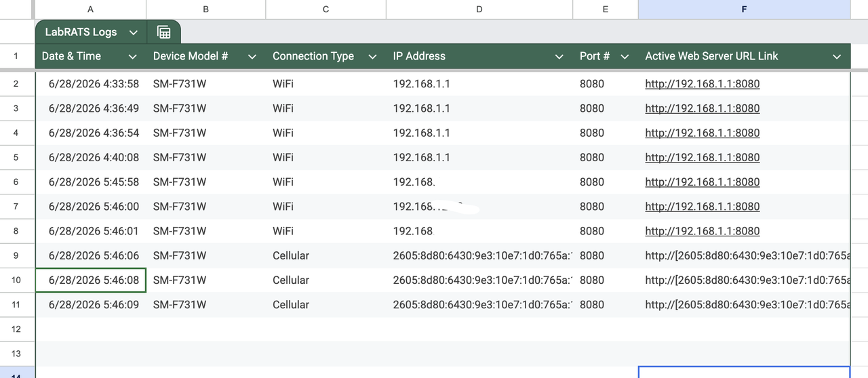Image resolution: width=868 pixels, height=378 pixels.
Task: Click the table view icon beside LabRATS Logs
Action: [163, 32]
